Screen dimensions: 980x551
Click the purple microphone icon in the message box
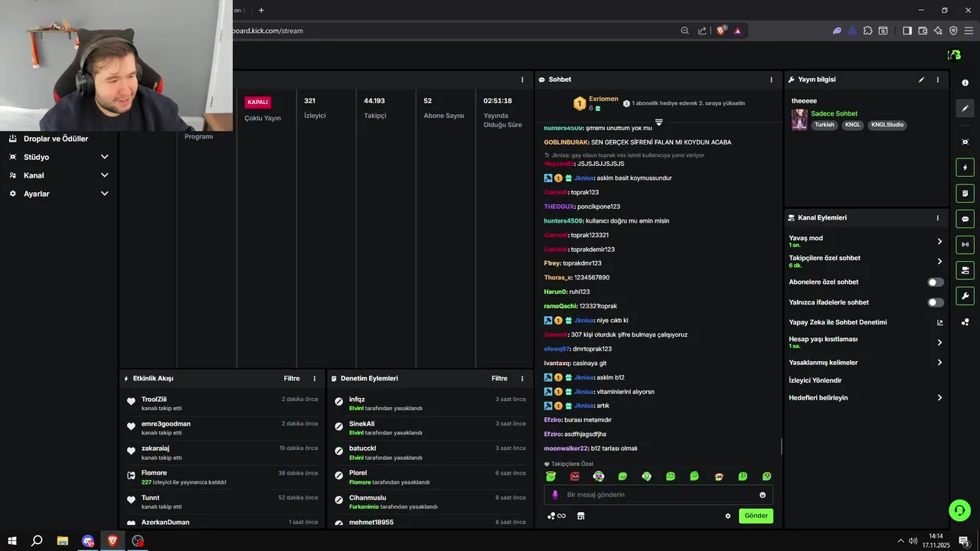pyautogui.click(x=555, y=494)
